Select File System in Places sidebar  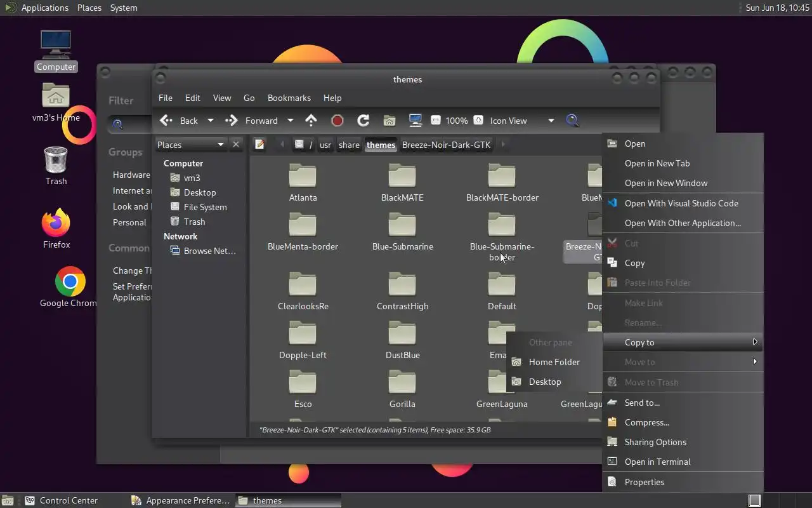tap(205, 207)
